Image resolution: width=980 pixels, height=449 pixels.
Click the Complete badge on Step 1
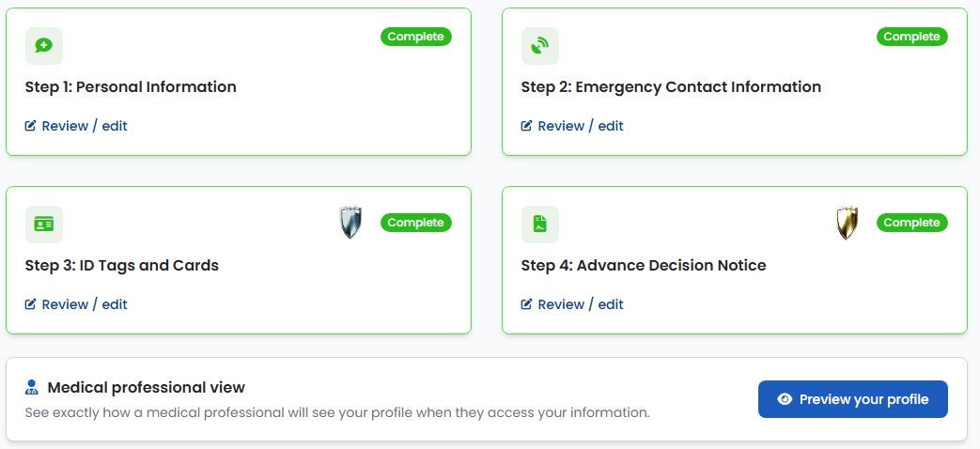pos(415,37)
